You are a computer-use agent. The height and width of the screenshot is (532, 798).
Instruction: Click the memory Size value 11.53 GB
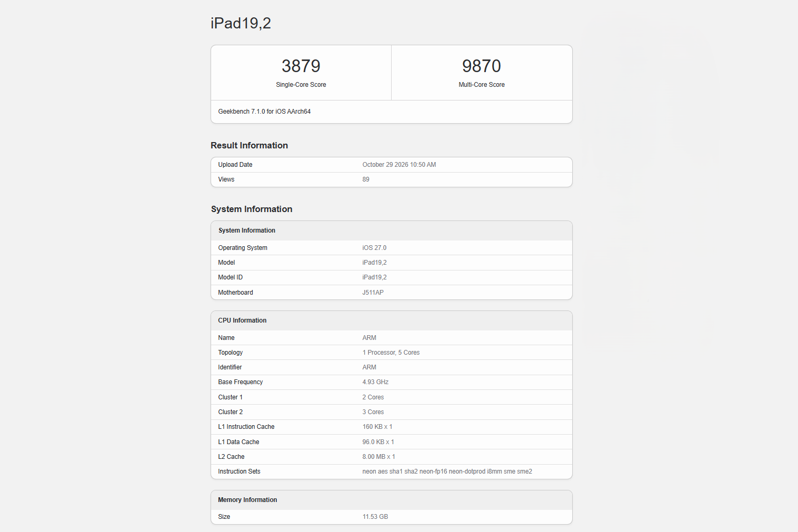(375, 517)
